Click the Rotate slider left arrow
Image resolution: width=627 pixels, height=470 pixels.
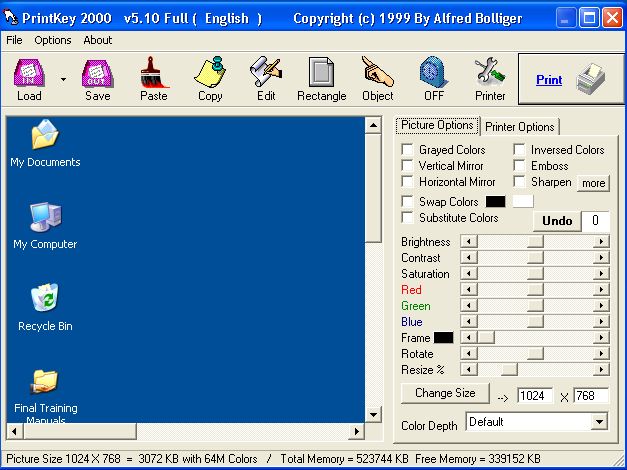click(x=469, y=354)
